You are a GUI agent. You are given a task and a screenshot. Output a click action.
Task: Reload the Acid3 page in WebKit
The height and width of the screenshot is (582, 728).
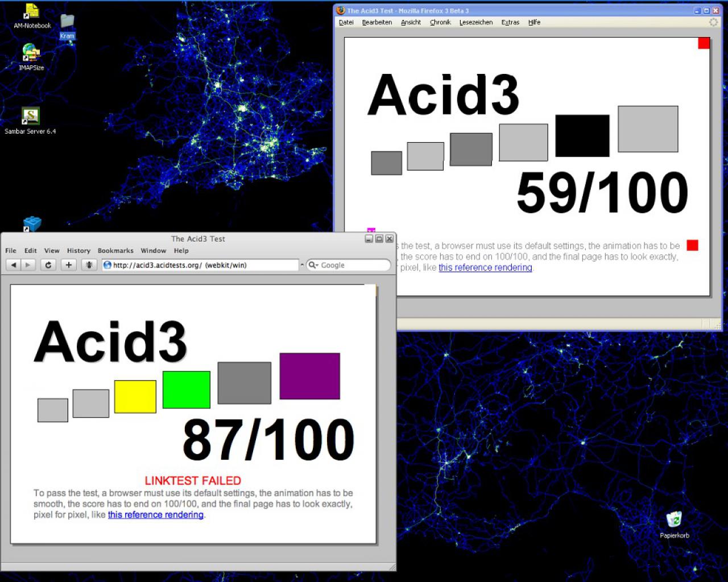[48, 265]
